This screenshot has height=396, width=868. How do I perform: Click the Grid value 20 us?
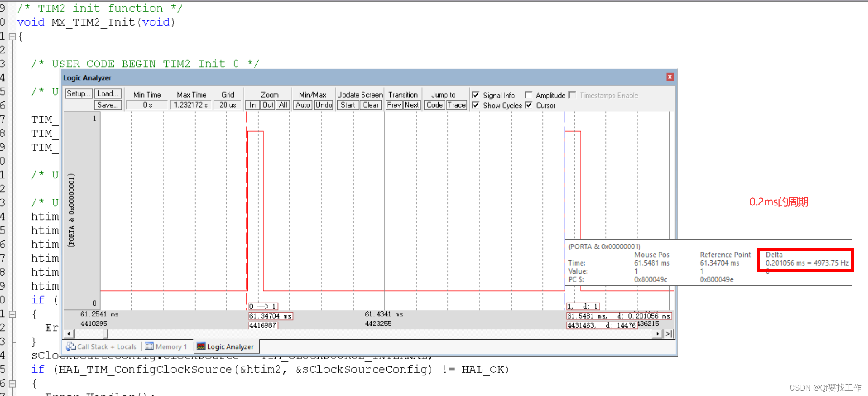(x=228, y=105)
